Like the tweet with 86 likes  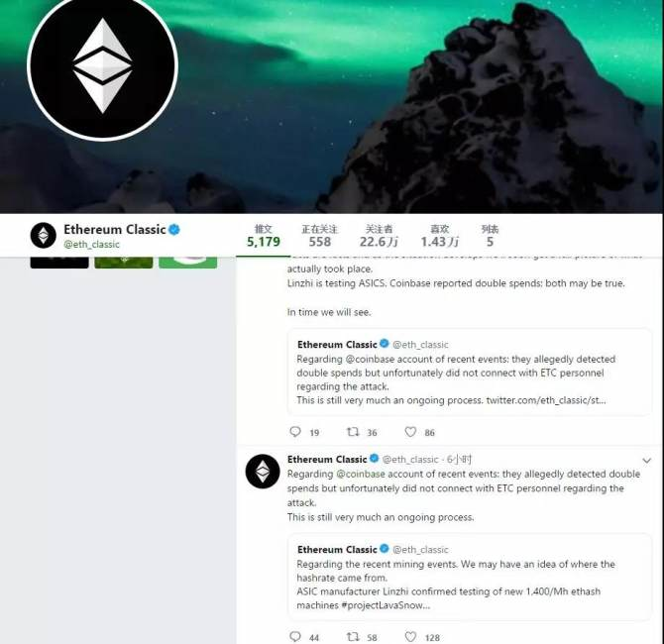[x=410, y=432]
